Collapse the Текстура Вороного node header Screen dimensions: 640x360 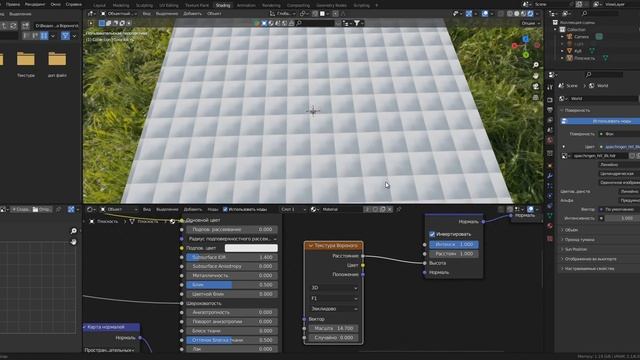click(x=311, y=246)
